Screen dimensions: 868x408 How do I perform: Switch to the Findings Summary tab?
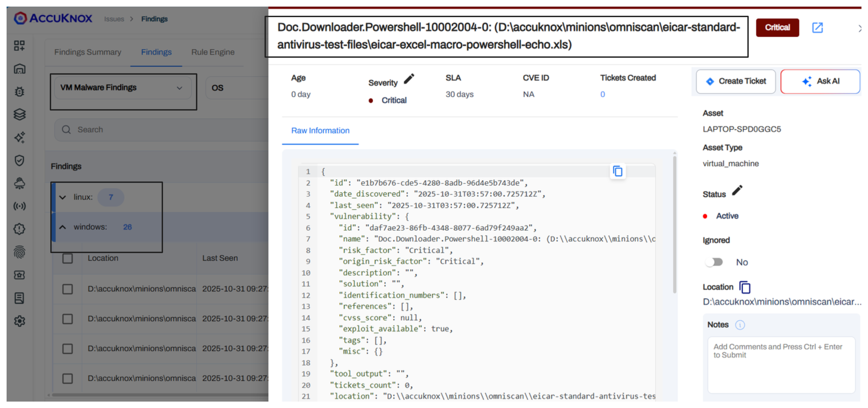[x=88, y=52]
